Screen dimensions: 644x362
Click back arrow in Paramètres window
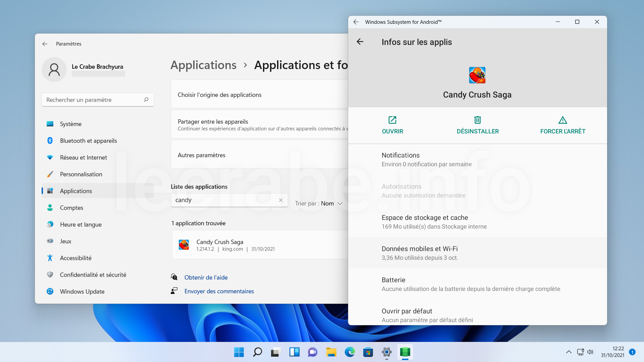point(45,44)
